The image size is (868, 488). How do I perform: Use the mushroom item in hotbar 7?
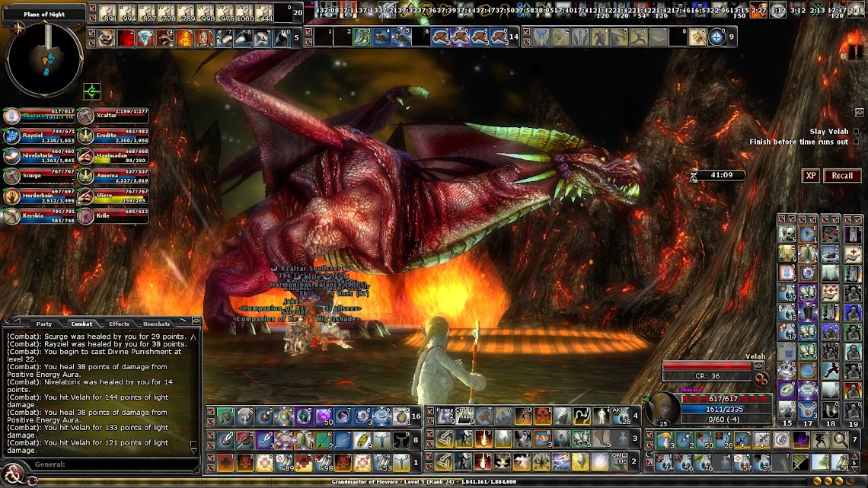665,440
